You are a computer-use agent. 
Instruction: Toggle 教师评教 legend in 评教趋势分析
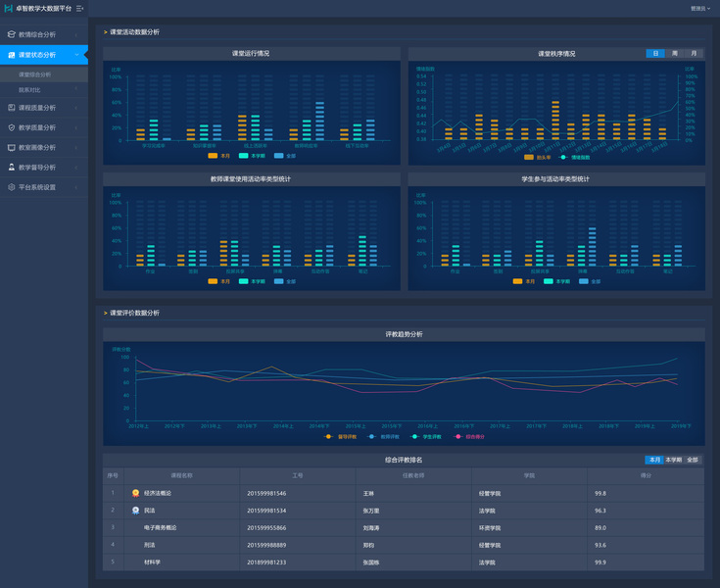[x=383, y=437]
